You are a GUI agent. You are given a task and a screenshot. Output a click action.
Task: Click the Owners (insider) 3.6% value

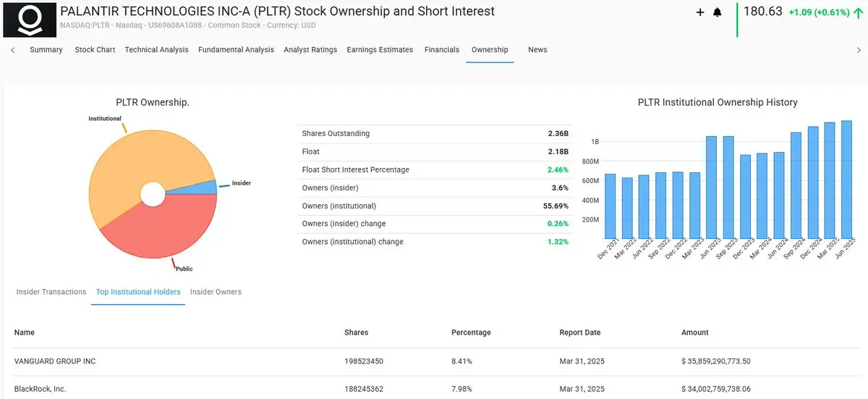(560, 188)
